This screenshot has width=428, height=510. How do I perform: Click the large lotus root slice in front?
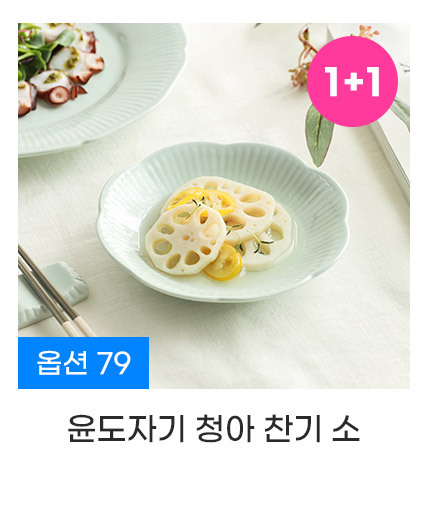(x=183, y=238)
